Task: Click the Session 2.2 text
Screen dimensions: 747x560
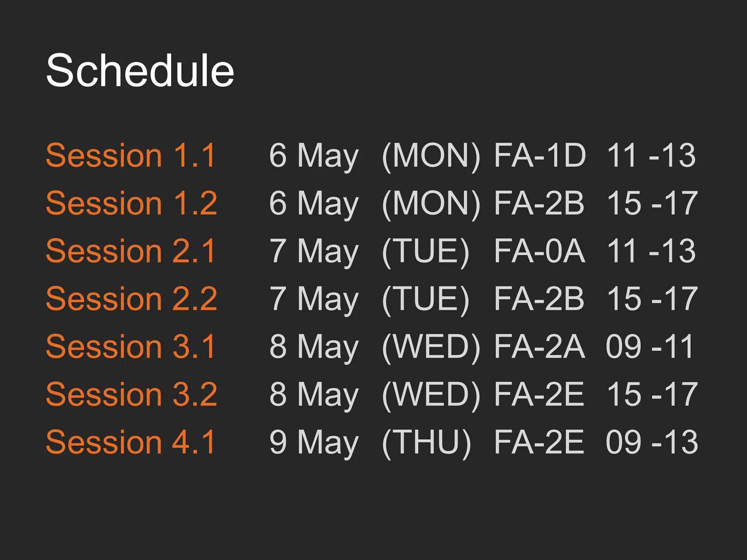Action: 131,299
